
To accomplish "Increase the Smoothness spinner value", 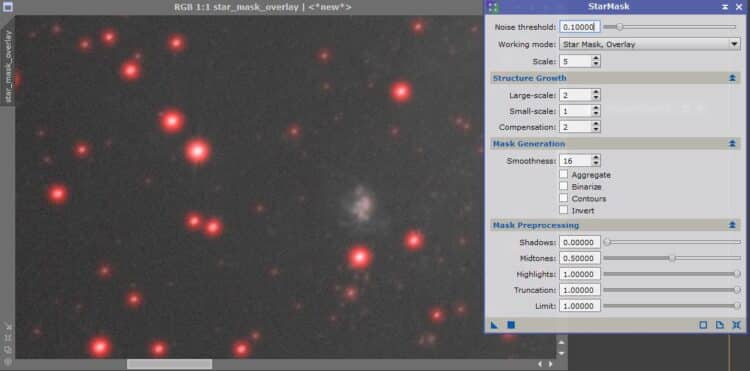I will [596, 157].
